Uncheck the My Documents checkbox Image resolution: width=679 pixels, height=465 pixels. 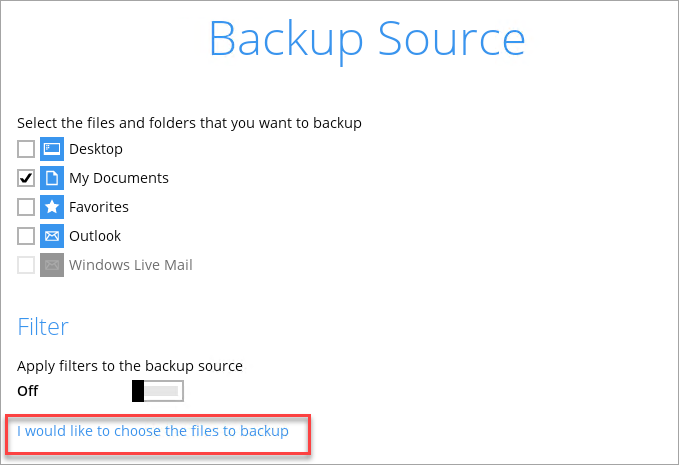point(26,178)
